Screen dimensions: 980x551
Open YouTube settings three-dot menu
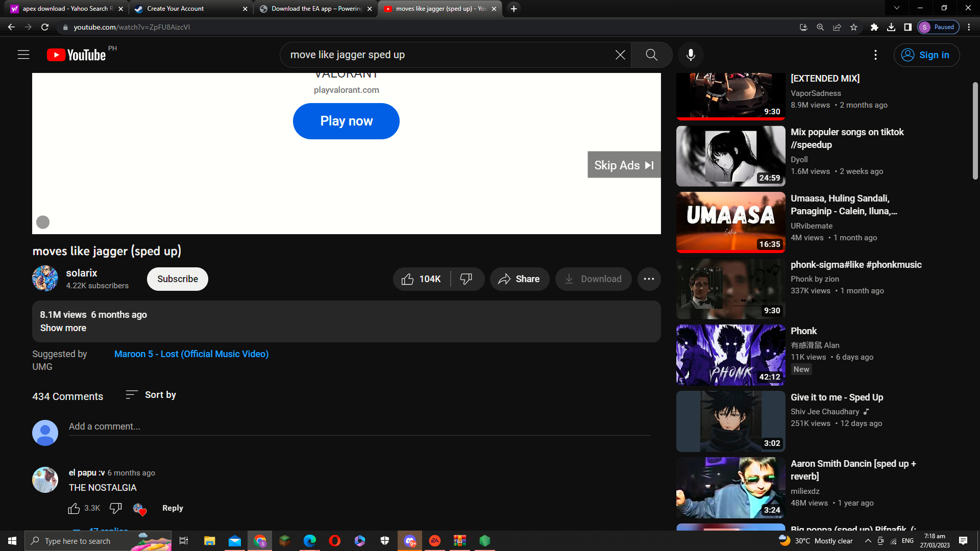(875, 55)
